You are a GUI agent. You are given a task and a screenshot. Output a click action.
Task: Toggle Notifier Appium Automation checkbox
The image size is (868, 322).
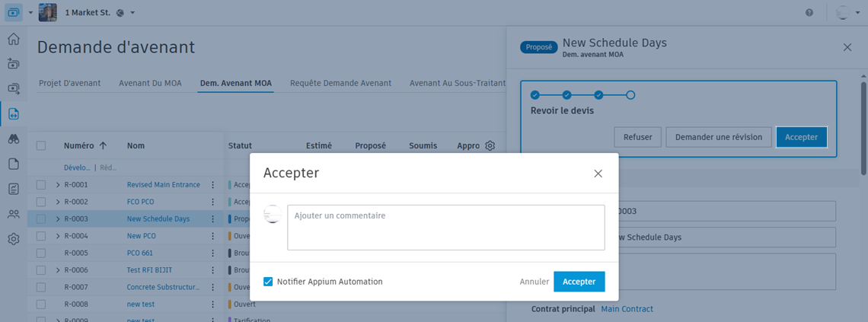(x=268, y=282)
